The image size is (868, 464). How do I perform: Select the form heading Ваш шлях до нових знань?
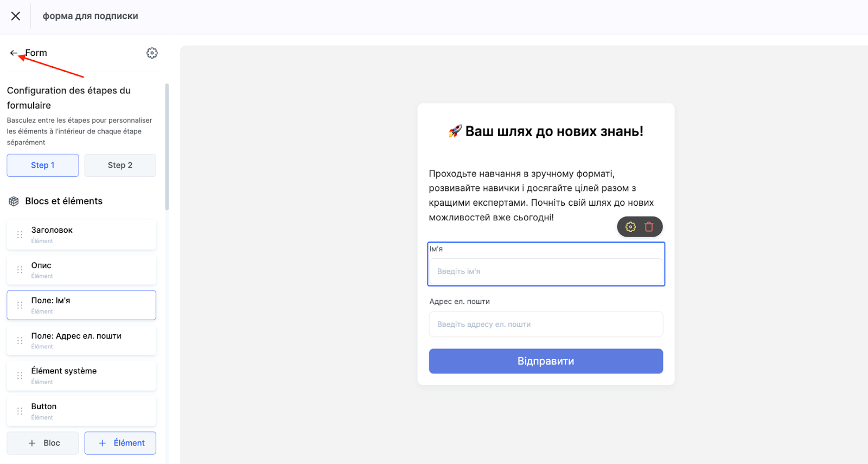546,131
